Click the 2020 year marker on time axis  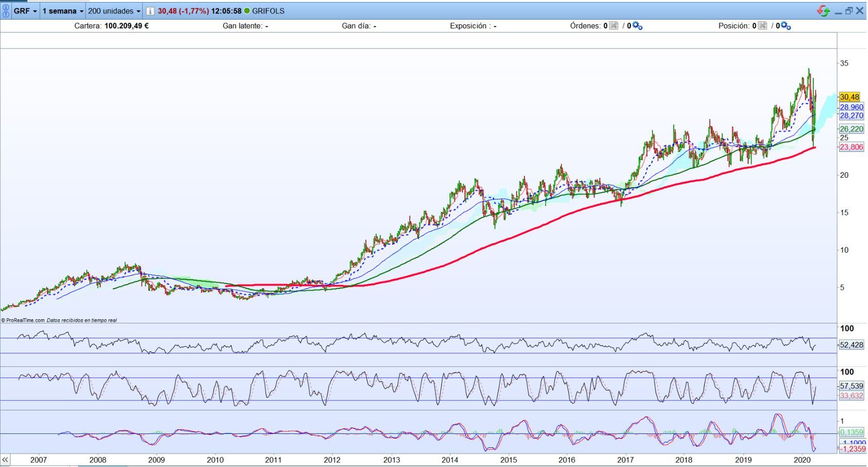pos(801,460)
